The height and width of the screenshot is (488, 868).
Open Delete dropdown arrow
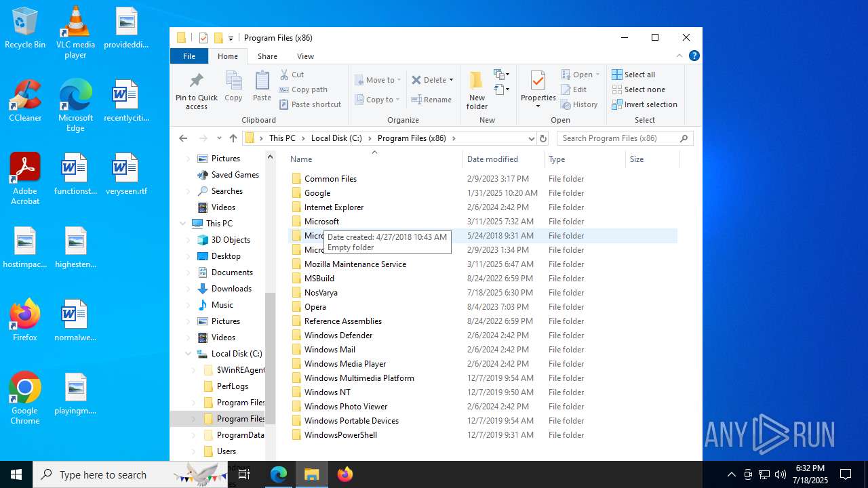coord(452,80)
